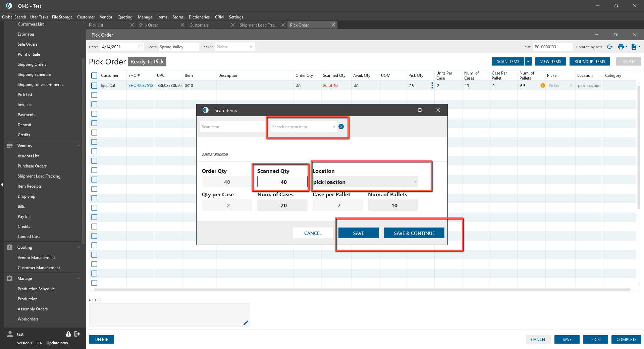The image size is (644, 349).
Task: Open the Picker dropdown in Iqos Cat row
Action: coord(571,86)
